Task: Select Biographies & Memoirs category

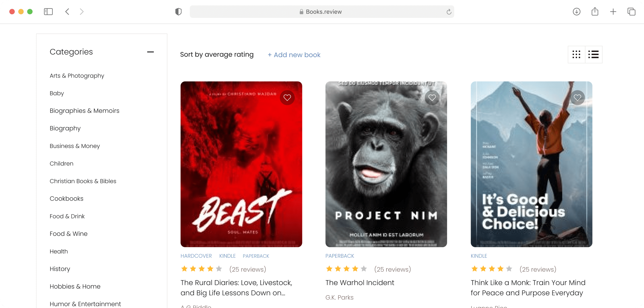Action: pyautogui.click(x=84, y=111)
